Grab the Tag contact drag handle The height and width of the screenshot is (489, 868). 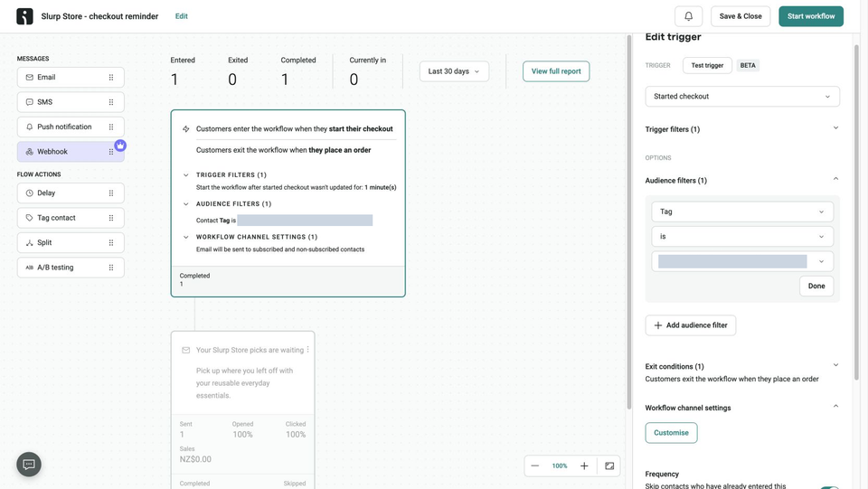(110, 218)
